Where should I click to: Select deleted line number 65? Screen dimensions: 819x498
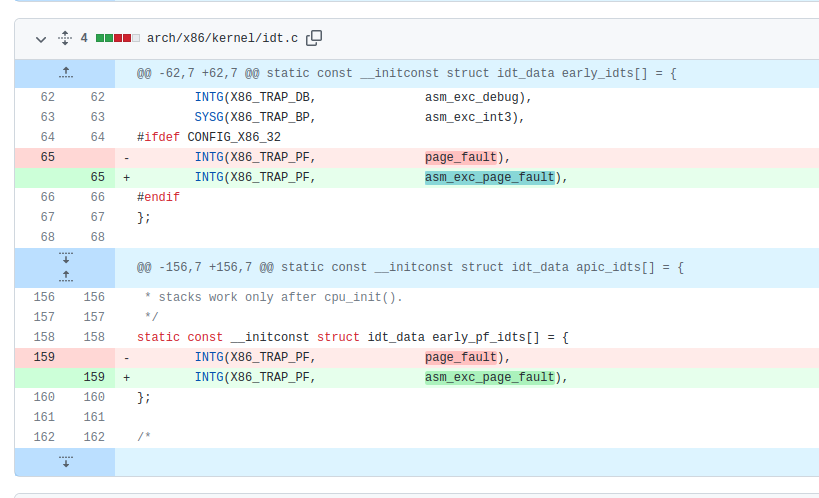pos(47,157)
